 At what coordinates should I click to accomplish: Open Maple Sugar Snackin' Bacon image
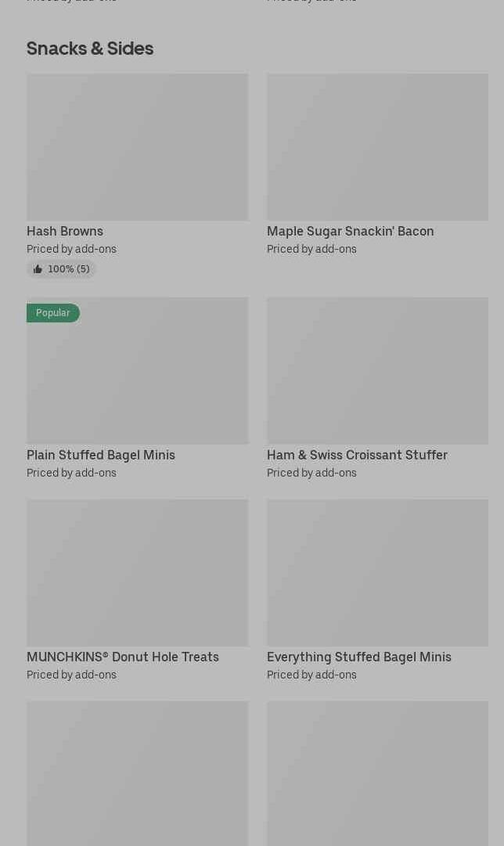coord(377,147)
